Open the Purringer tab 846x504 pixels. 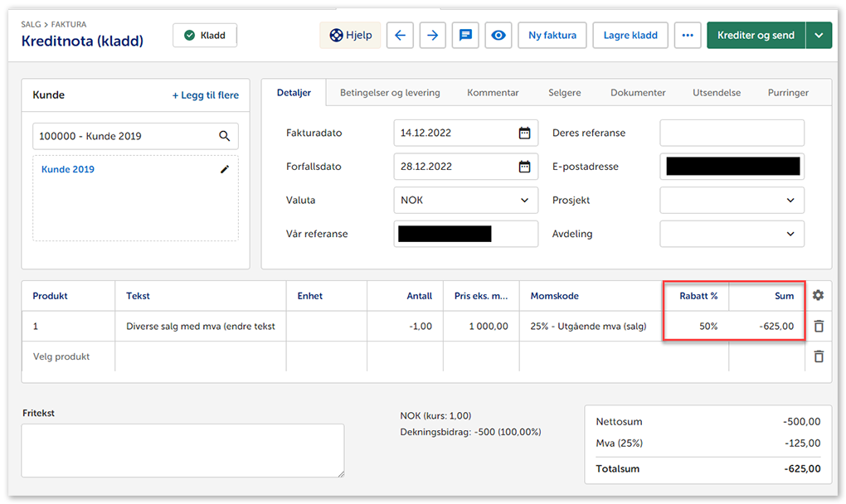(788, 93)
